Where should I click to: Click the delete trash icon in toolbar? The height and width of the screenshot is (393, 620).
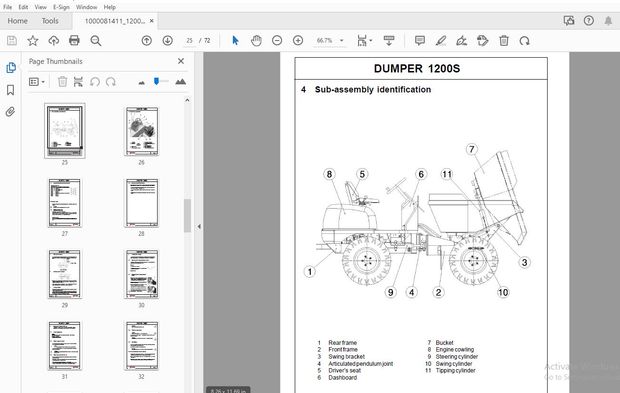click(504, 40)
